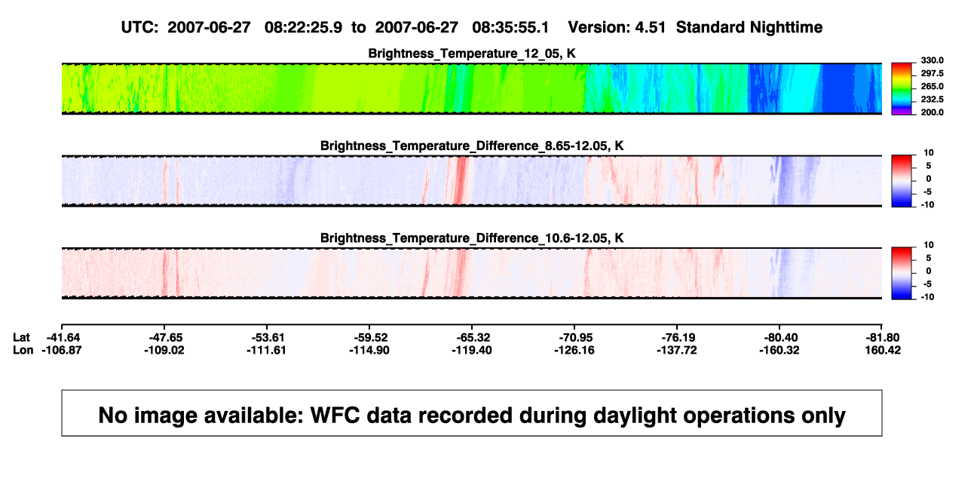The width and height of the screenshot is (980, 503).
Task: Click the 'No image available' WFC notice box
Action: click(472, 413)
